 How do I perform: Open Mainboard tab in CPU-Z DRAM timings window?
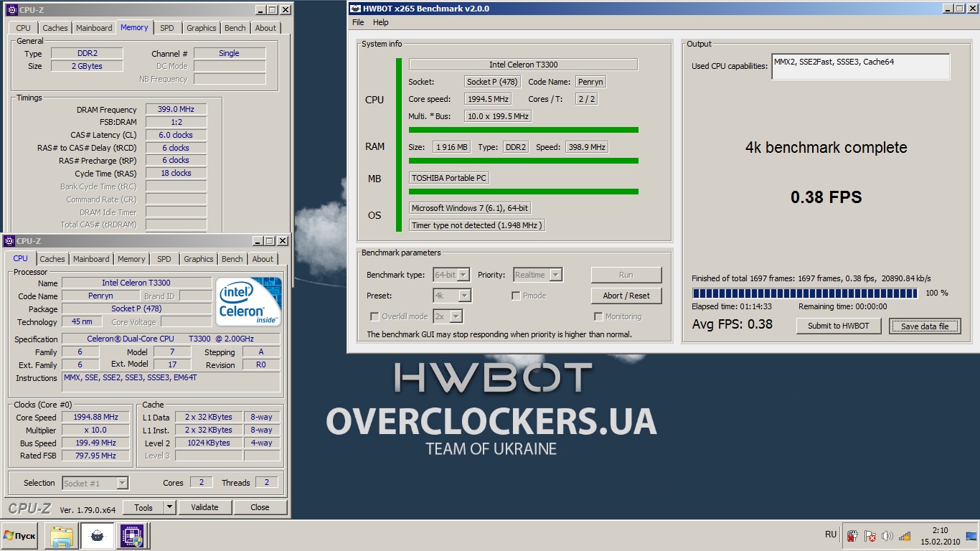click(x=94, y=28)
